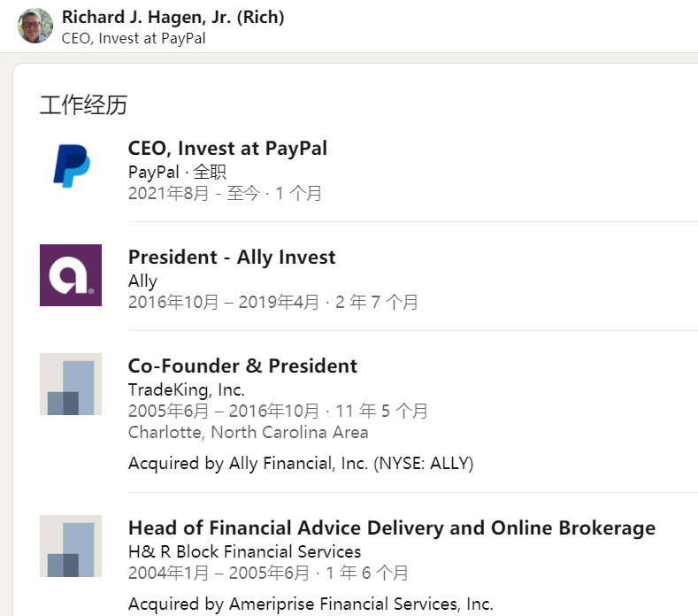Click the 2021年8月 - 至今 date range
The height and width of the screenshot is (616, 698).
(194, 193)
